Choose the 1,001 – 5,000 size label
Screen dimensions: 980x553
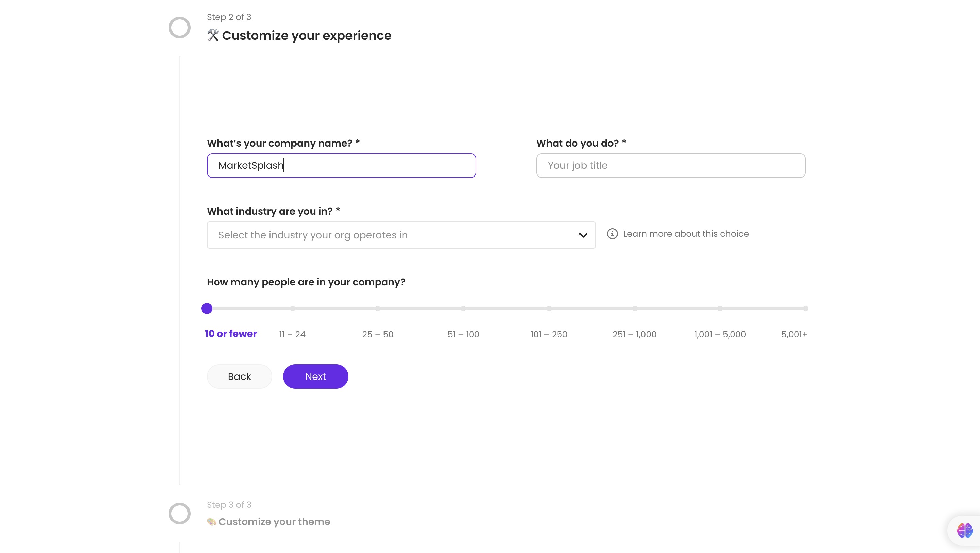click(720, 334)
